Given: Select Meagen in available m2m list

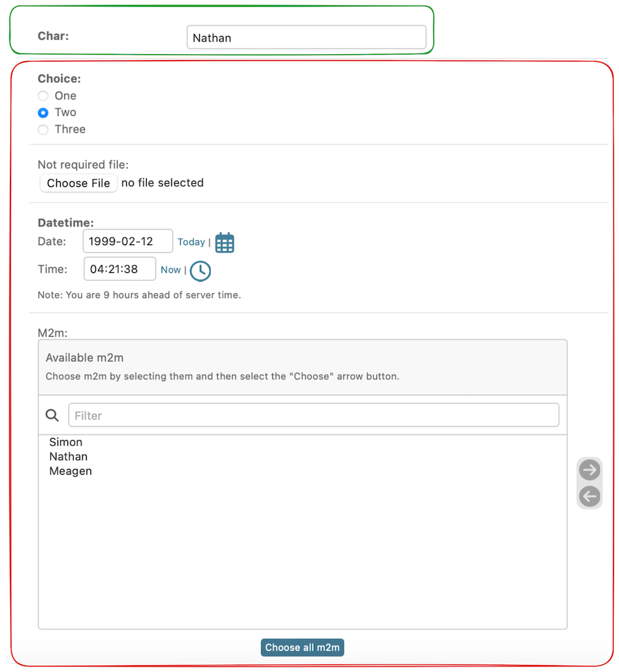Looking at the screenshot, I should (71, 472).
